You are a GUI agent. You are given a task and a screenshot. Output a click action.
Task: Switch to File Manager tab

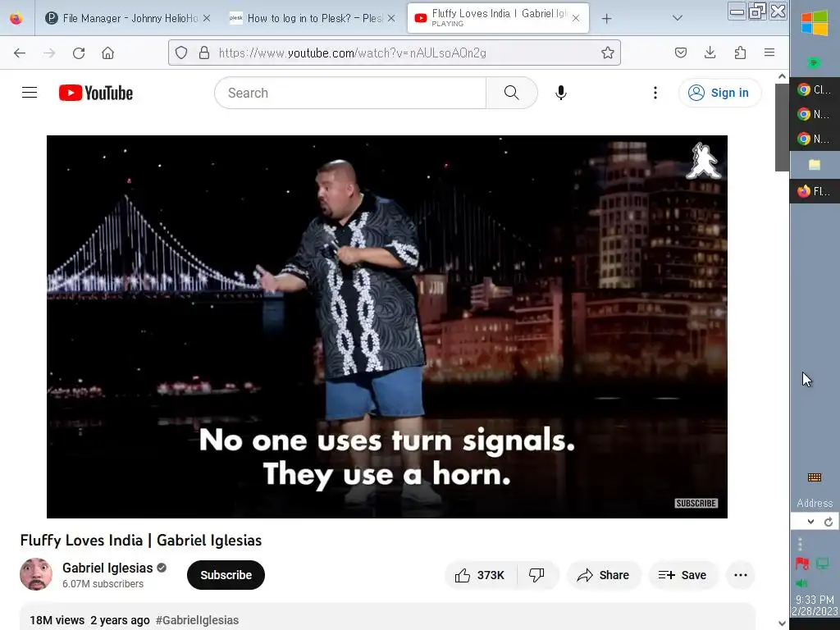pos(121,18)
